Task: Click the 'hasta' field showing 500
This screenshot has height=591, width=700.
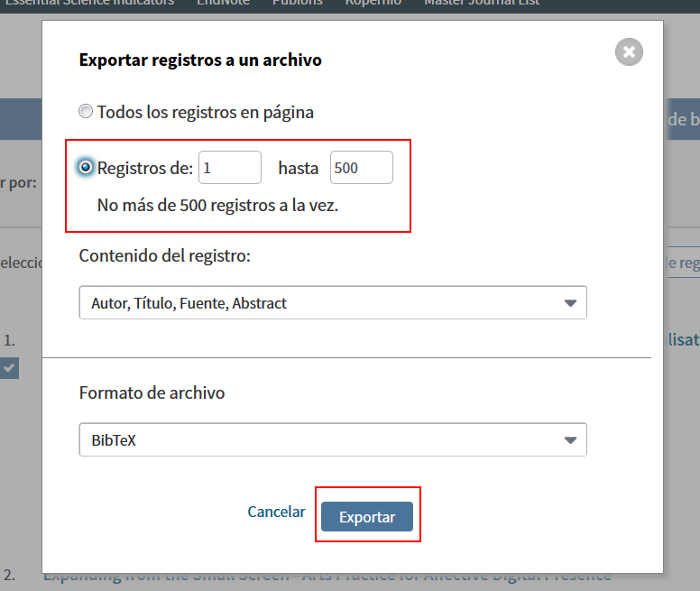Action: tap(362, 168)
